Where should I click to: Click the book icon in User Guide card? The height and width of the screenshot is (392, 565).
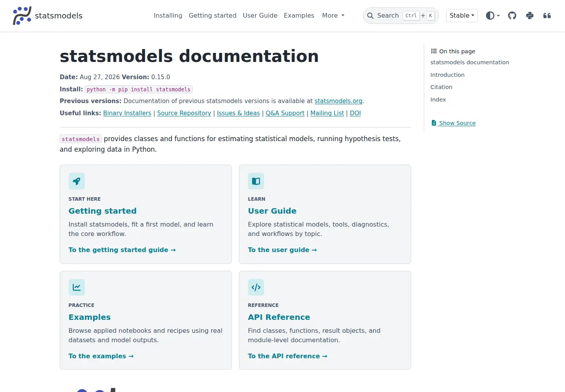[256, 181]
